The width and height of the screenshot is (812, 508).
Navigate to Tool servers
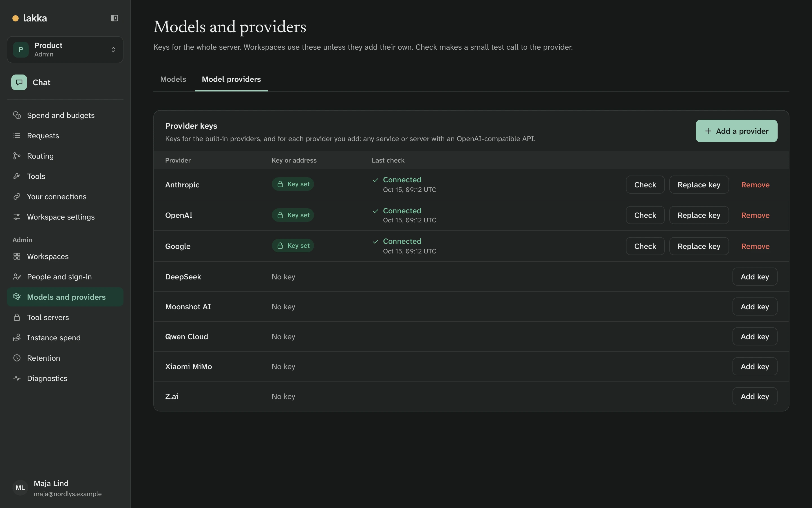pyautogui.click(x=65, y=317)
